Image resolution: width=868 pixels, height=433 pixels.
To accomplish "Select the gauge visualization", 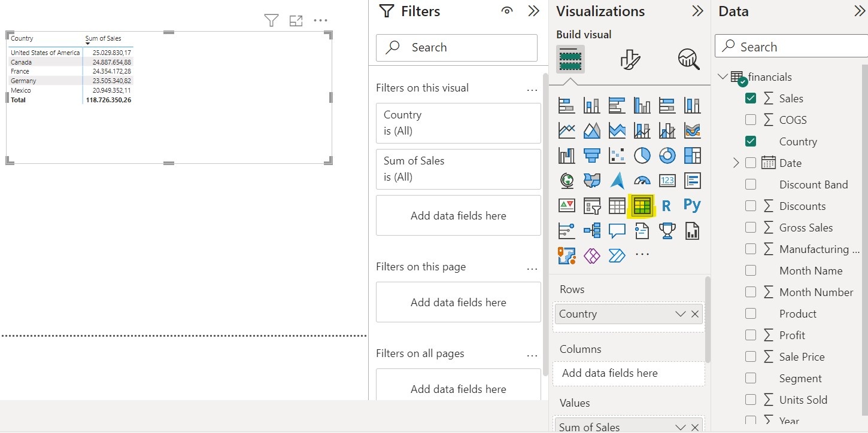I will [642, 180].
